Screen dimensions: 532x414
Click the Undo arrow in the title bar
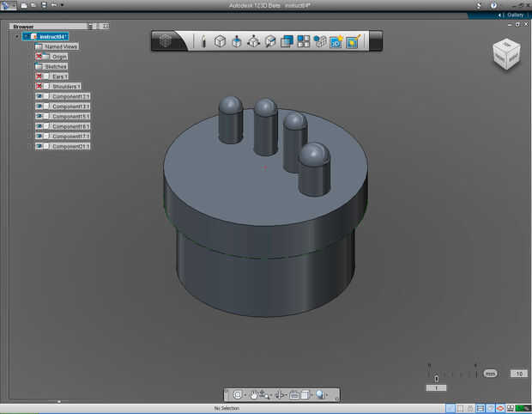click(54, 5)
